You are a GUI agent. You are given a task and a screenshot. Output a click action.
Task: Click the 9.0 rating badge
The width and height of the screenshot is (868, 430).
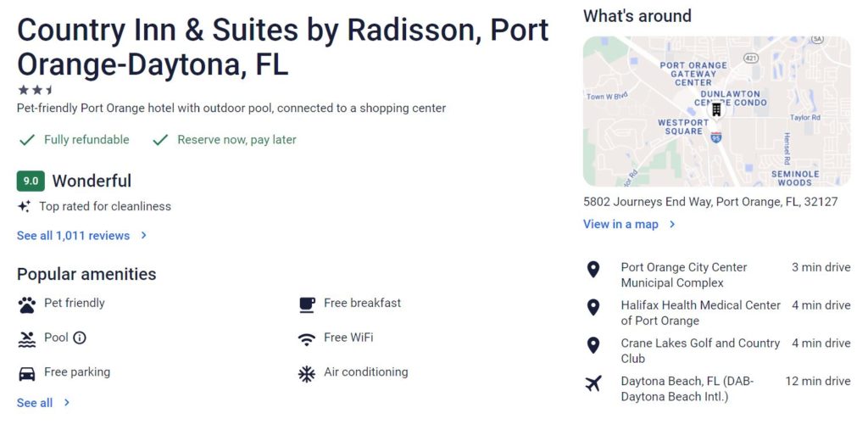pos(31,181)
